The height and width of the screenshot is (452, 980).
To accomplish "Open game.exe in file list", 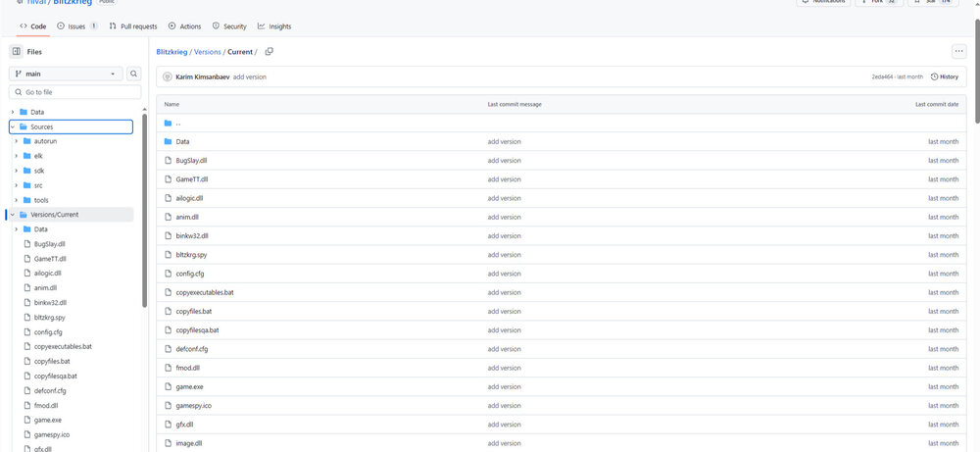I will (x=190, y=387).
